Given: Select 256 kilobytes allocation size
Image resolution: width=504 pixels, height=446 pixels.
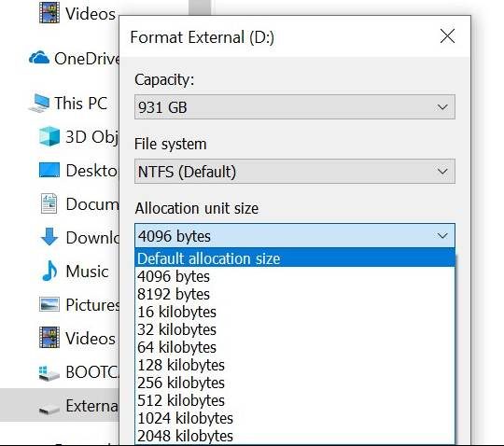Looking at the screenshot, I should [x=294, y=383].
